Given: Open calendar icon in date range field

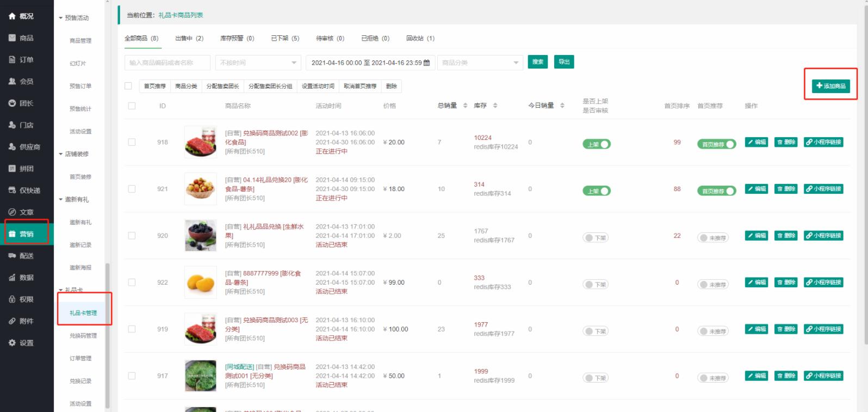Looking at the screenshot, I should tap(426, 63).
